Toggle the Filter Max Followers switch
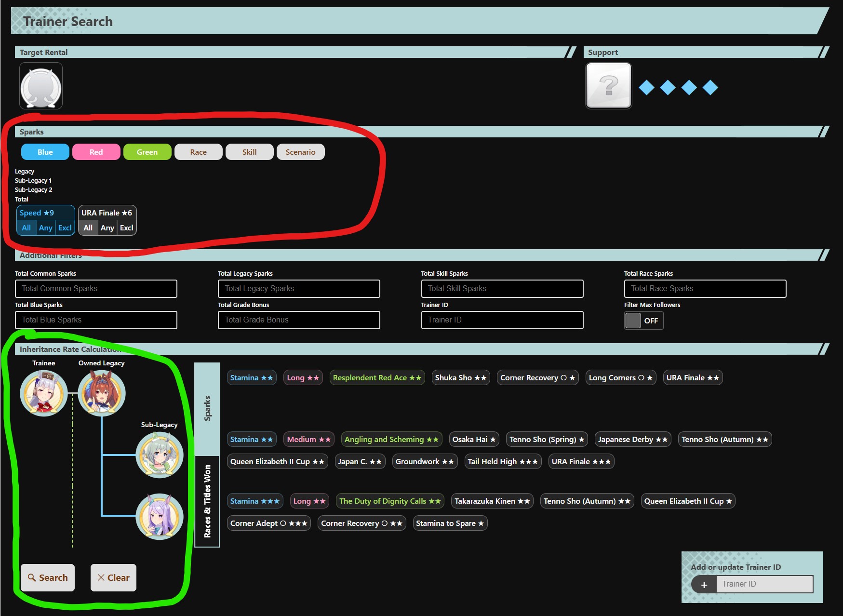 pyautogui.click(x=643, y=321)
